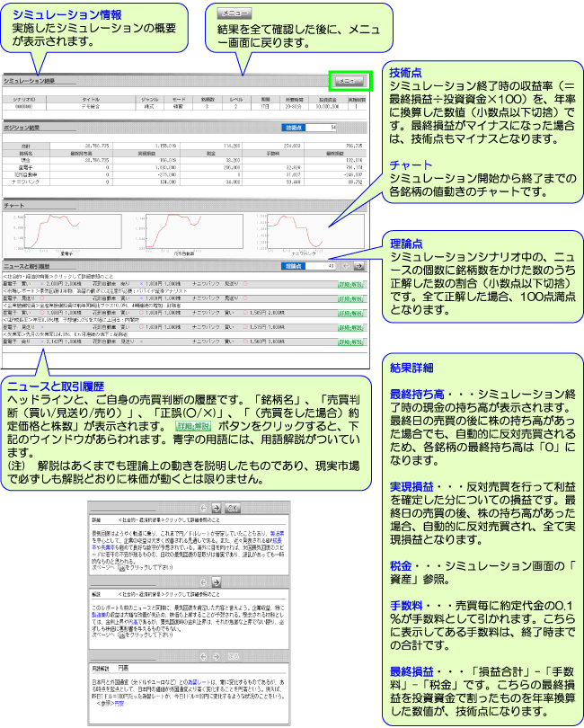Select 星電子 row in position results table

coord(185,167)
